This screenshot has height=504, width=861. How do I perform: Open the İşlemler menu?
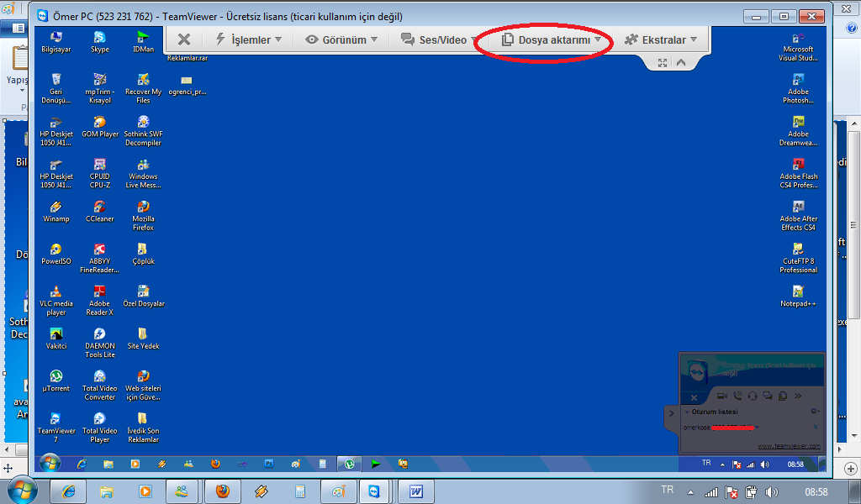[248, 39]
